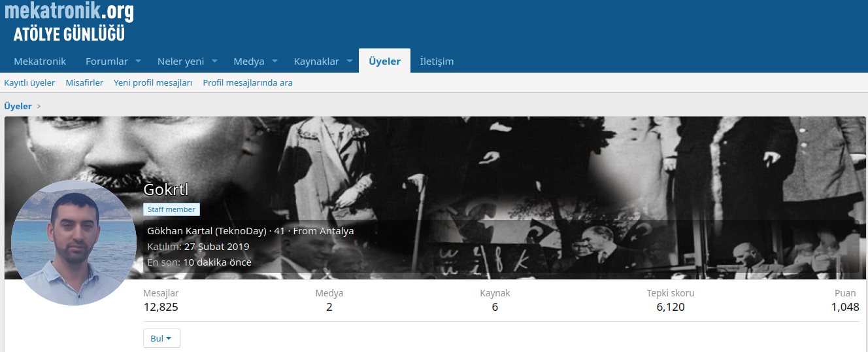Go to Neler yeni section
868x352 pixels.
180,62
